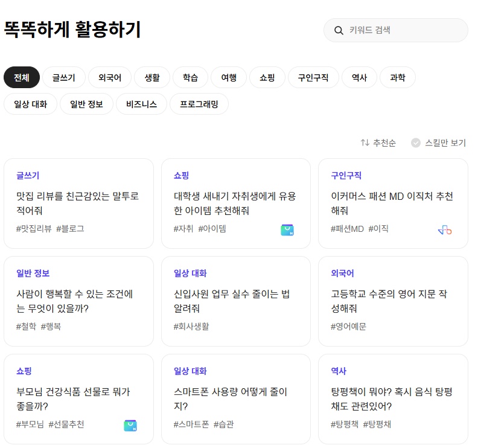
Task: Click 일반 정보 label on 행복 조건 card
Action: [33, 274]
